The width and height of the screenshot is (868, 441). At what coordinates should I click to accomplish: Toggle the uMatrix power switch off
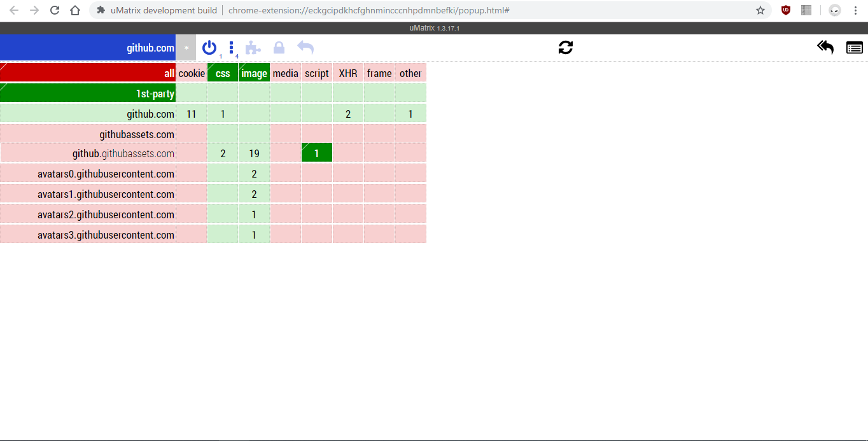[209, 47]
